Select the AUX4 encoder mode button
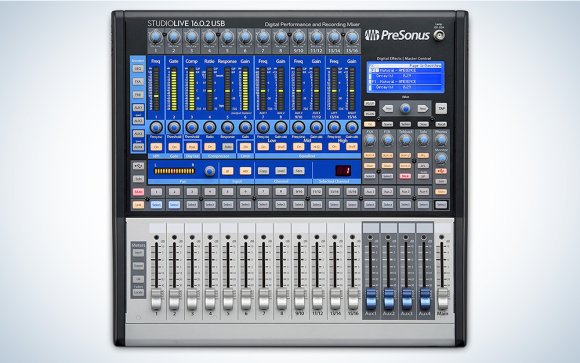The height and width of the screenshot is (363, 580). click(138, 147)
